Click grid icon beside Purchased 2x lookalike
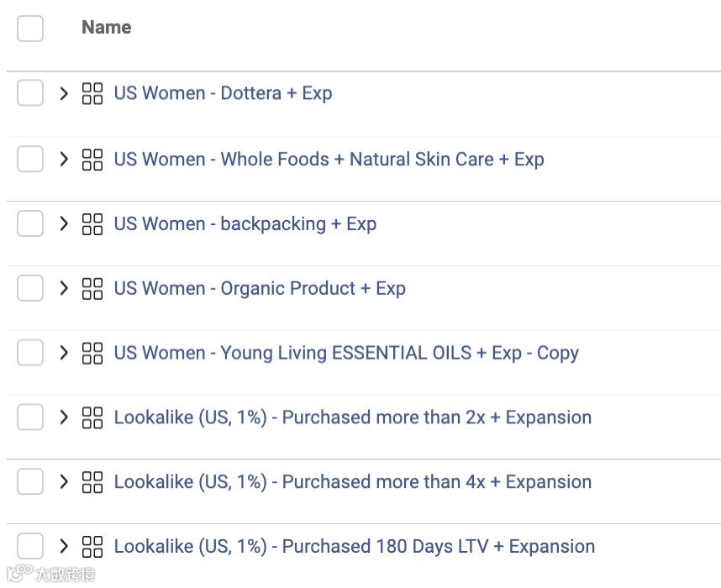This screenshot has height=588, width=721. point(92,417)
